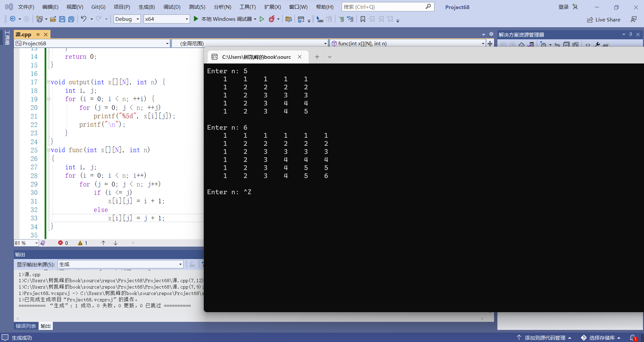
Task: Click the split editor window icon
Action: (x=490, y=43)
